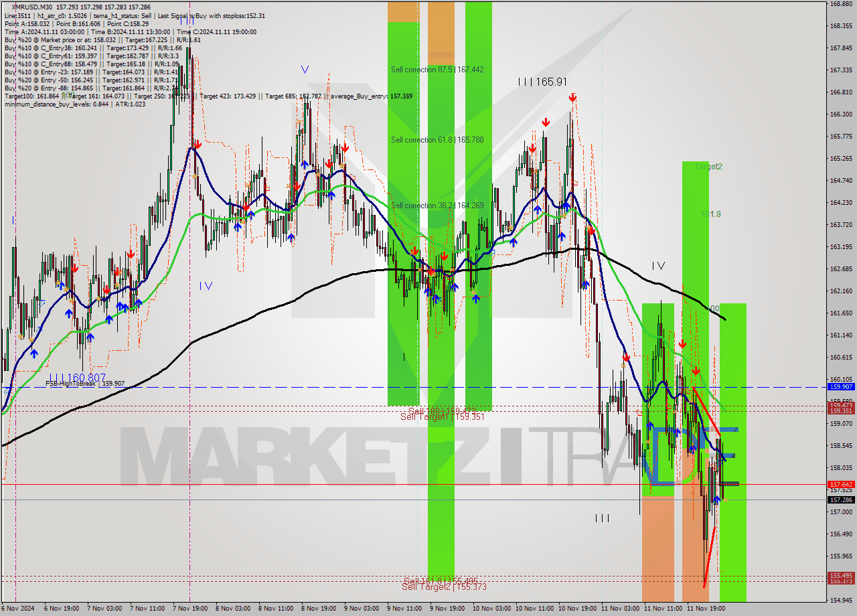Click the 'Sell correction 38.2 | 164.269' label
Viewport: 857px width, 616px height.
437,206
